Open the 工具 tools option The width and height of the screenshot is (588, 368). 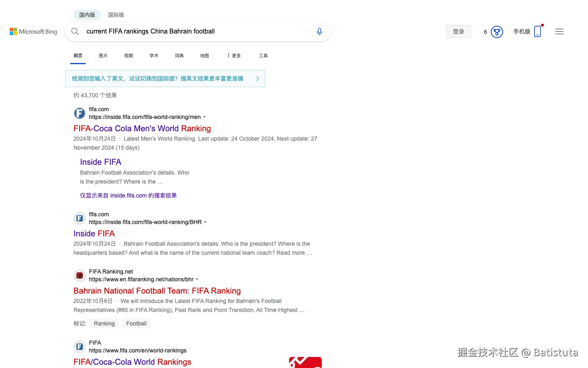[x=263, y=56]
